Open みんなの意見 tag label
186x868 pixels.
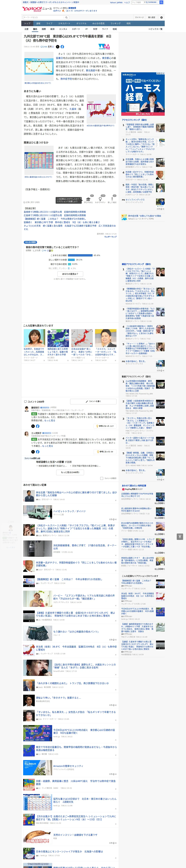30,242
